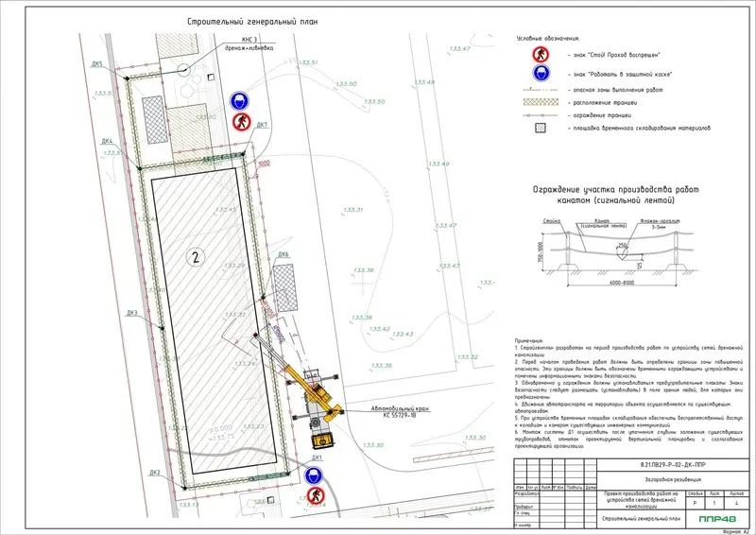
Task: Click the 'Условные обозначения' legend heading
Action: 547,39
